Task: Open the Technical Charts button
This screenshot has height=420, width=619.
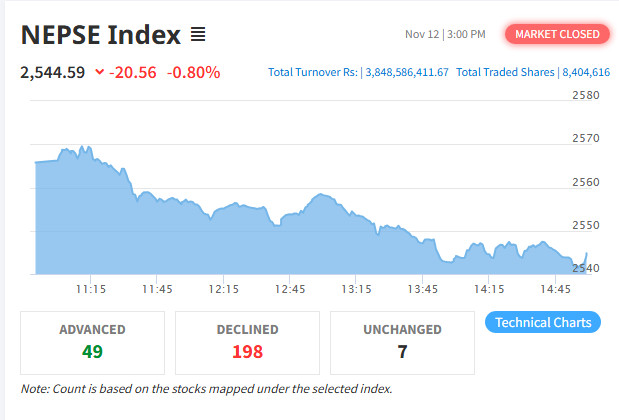Action: (x=543, y=322)
